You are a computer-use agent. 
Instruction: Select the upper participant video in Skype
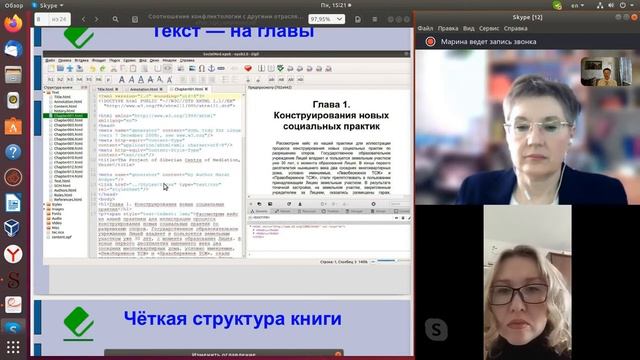pyautogui.click(x=527, y=127)
